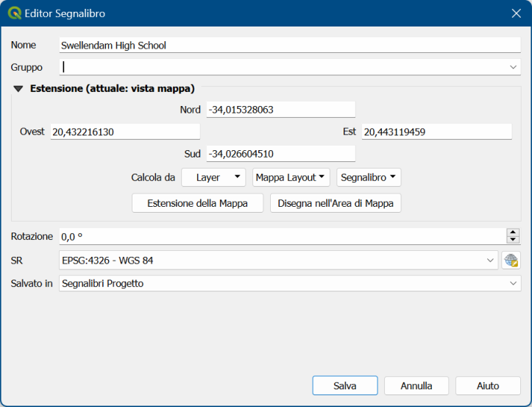The width and height of the screenshot is (532, 407).
Task: Click Disegna nell'Area di Mappa button
Action: (336, 203)
